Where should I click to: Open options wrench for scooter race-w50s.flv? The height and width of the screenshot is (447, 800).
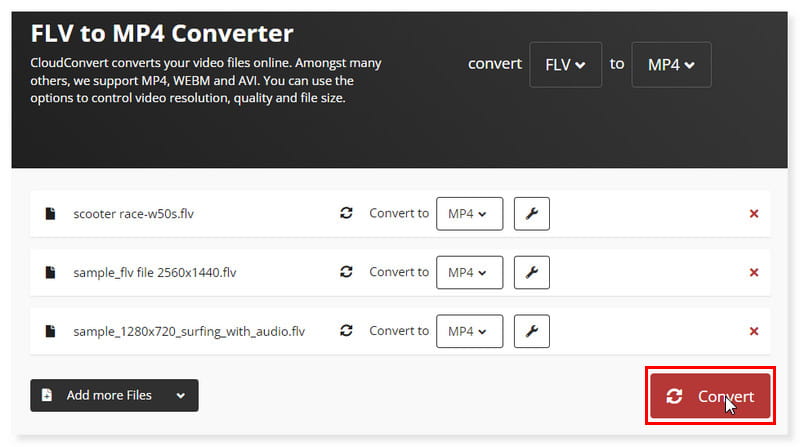(x=532, y=214)
